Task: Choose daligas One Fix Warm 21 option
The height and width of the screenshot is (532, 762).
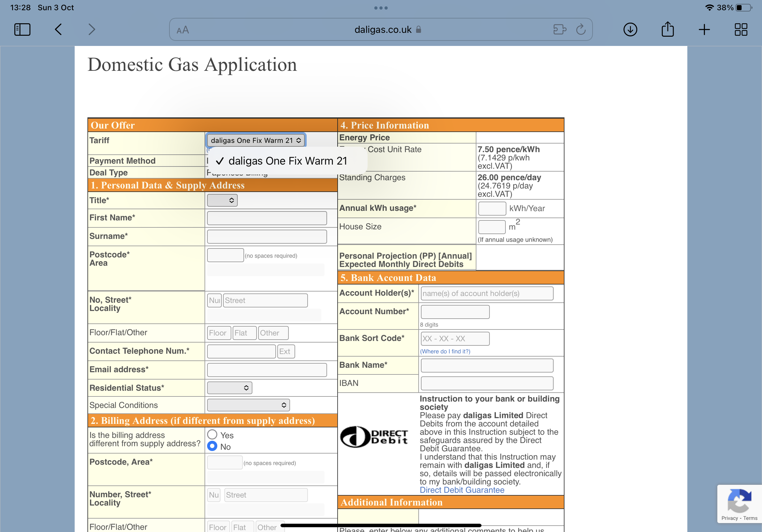Action: coord(288,161)
